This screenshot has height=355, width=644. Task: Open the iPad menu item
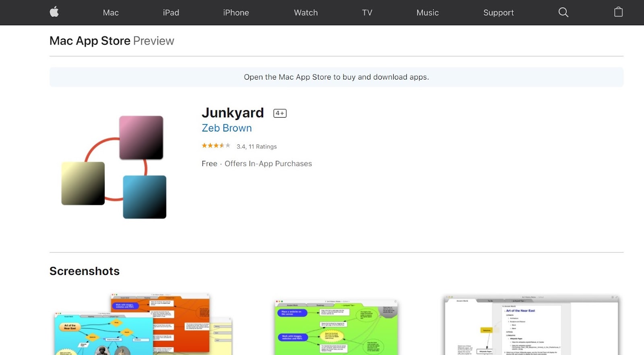pyautogui.click(x=171, y=12)
